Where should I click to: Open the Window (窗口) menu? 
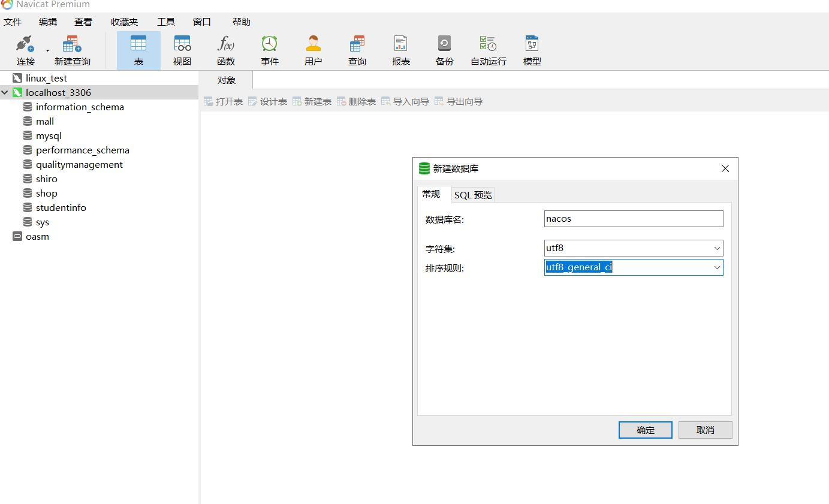pos(202,22)
